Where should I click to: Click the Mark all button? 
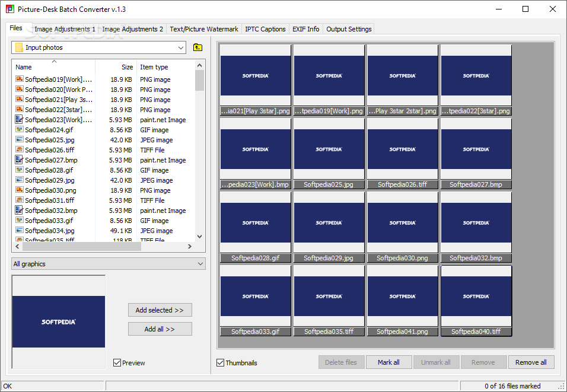coord(388,362)
